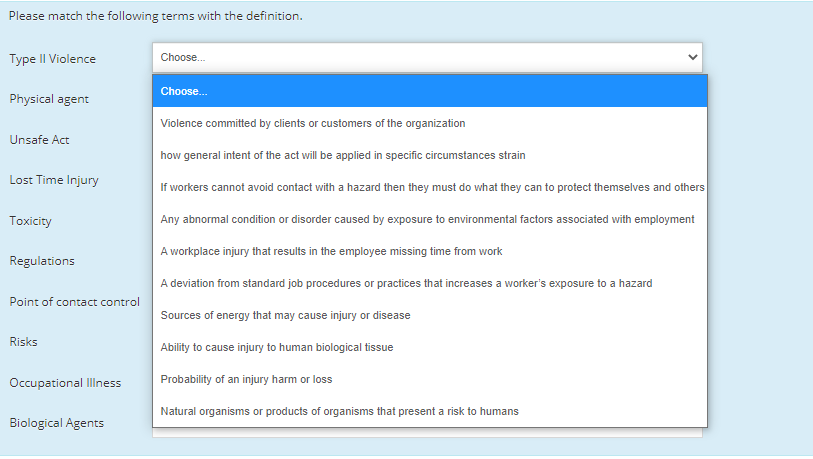Click the 'Physical agent' term label
The width and height of the screenshot is (813, 459).
click(x=49, y=99)
